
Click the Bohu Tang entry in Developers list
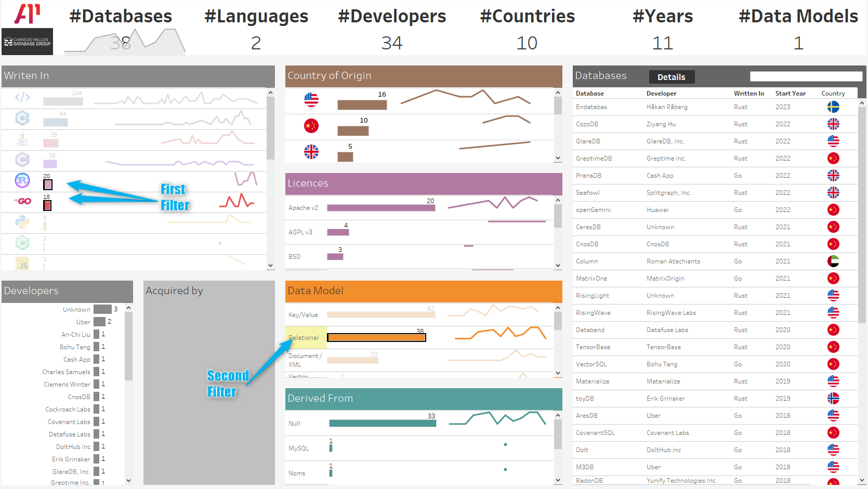75,347
